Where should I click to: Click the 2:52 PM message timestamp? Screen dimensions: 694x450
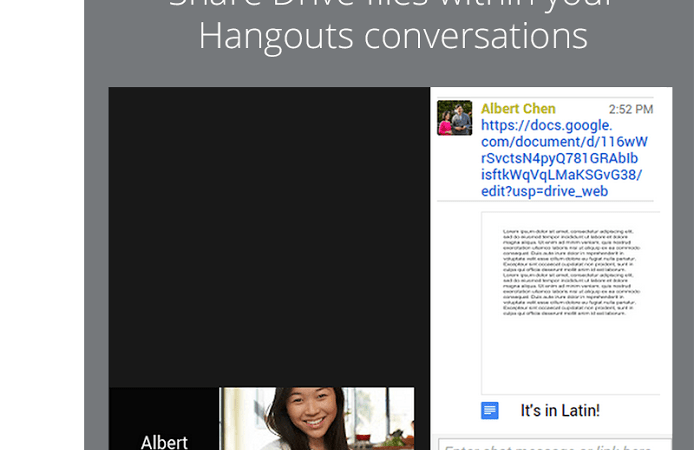tap(631, 109)
